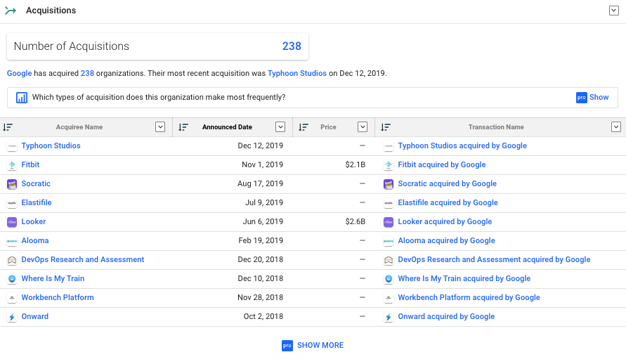Open the Elastifile acquiree link

37,202
